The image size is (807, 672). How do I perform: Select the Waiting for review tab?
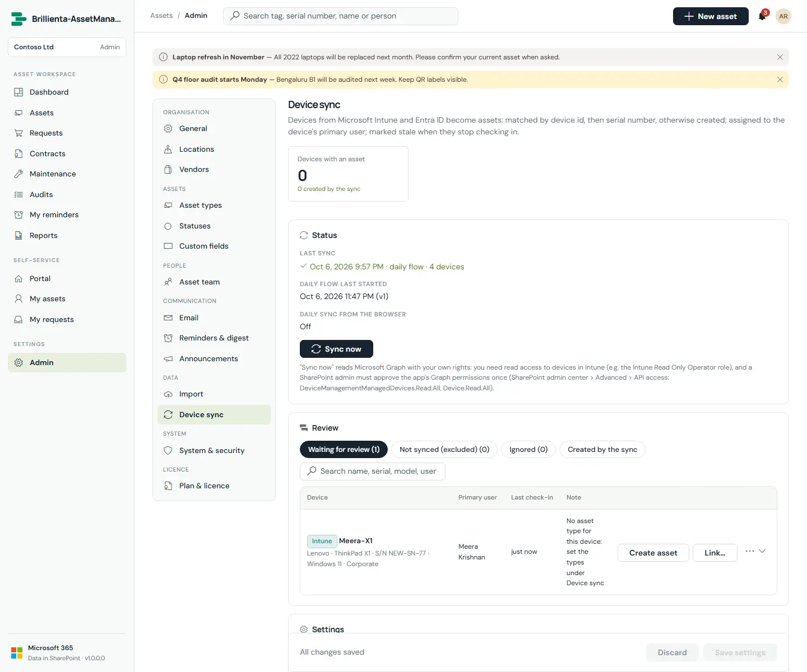[x=344, y=449]
